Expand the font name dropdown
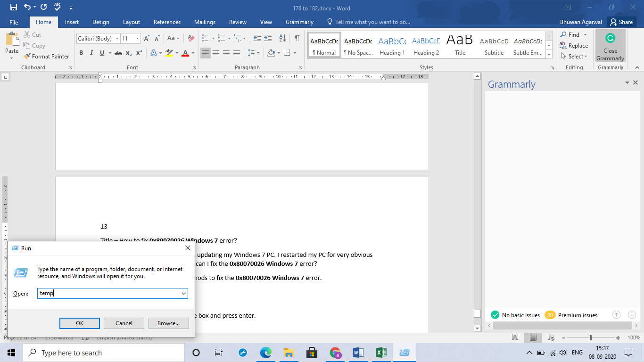 point(117,39)
